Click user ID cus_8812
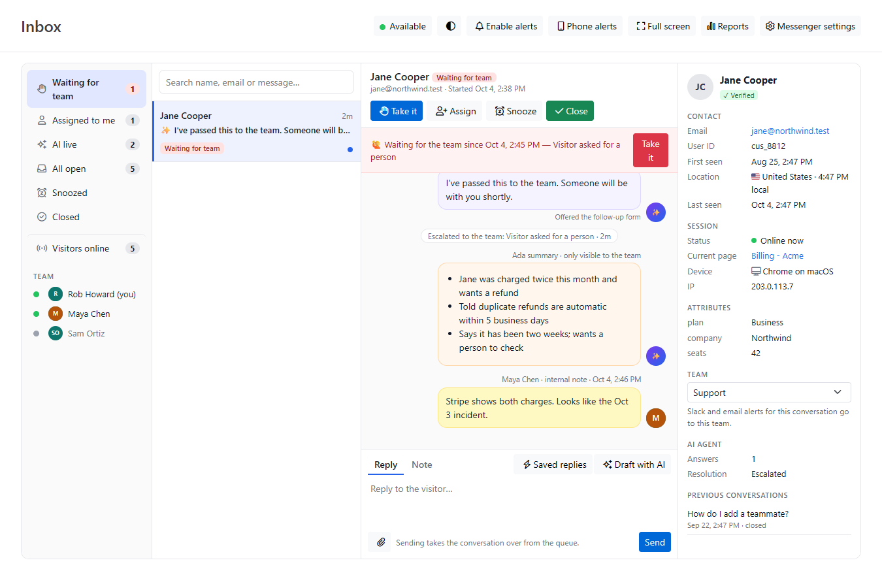Screen dimensions: 882x588 click(768, 146)
